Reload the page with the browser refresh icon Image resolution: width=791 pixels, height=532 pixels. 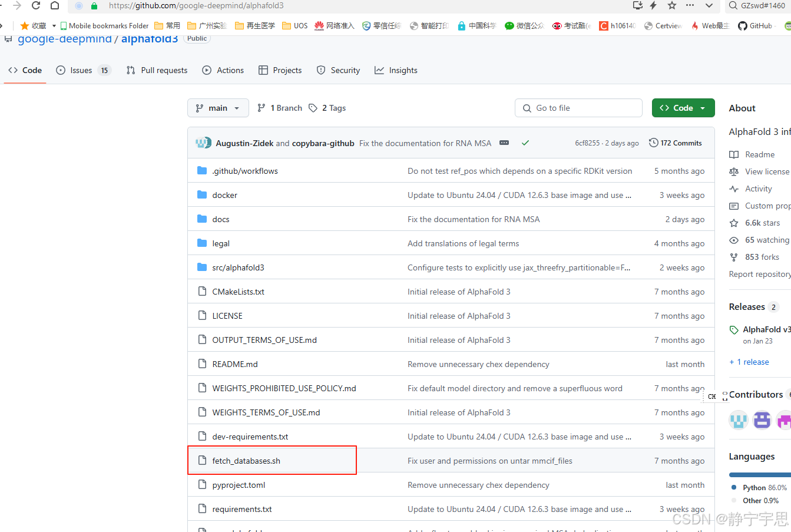click(x=36, y=5)
